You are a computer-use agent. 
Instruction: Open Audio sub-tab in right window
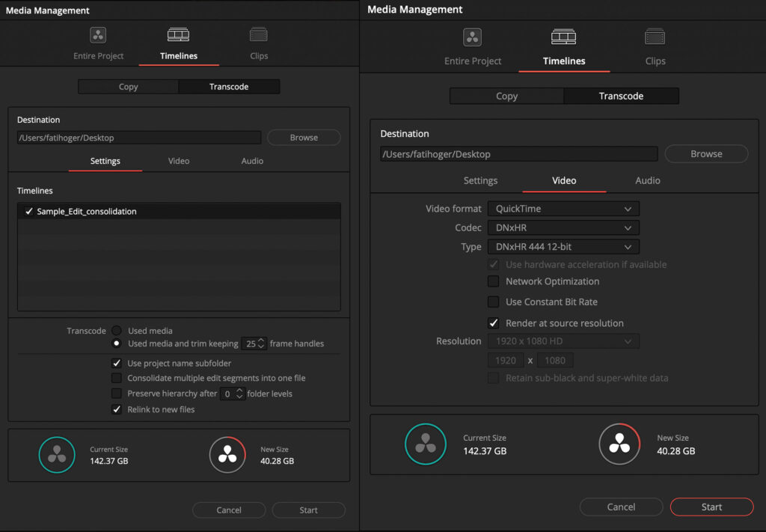tap(648, 180)
